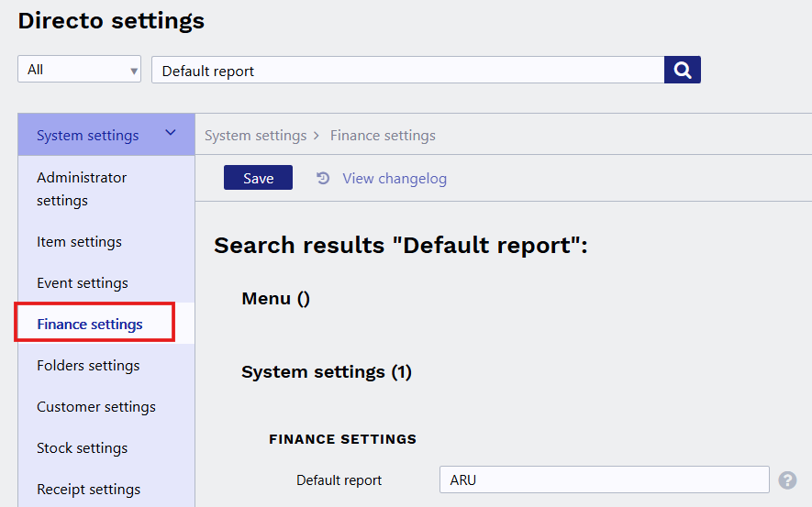Click the System settings (1) results heading
The image size is (812, 507).
326,372
